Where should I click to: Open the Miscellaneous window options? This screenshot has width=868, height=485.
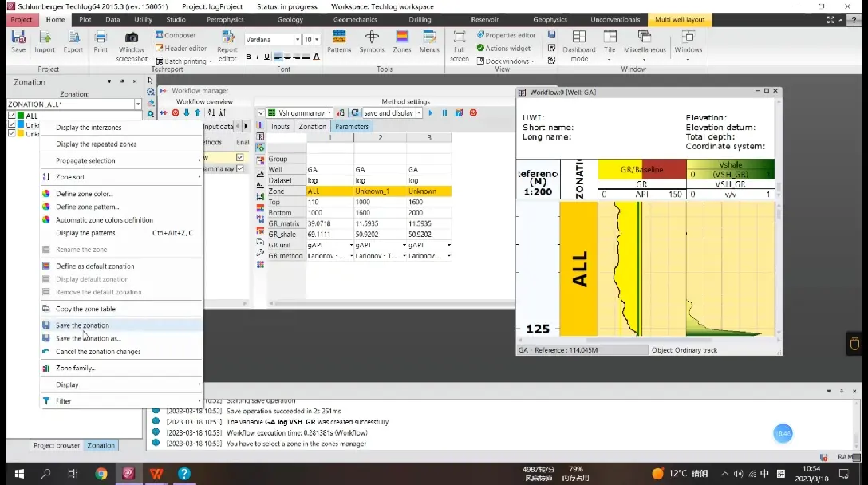click(645, 46)
